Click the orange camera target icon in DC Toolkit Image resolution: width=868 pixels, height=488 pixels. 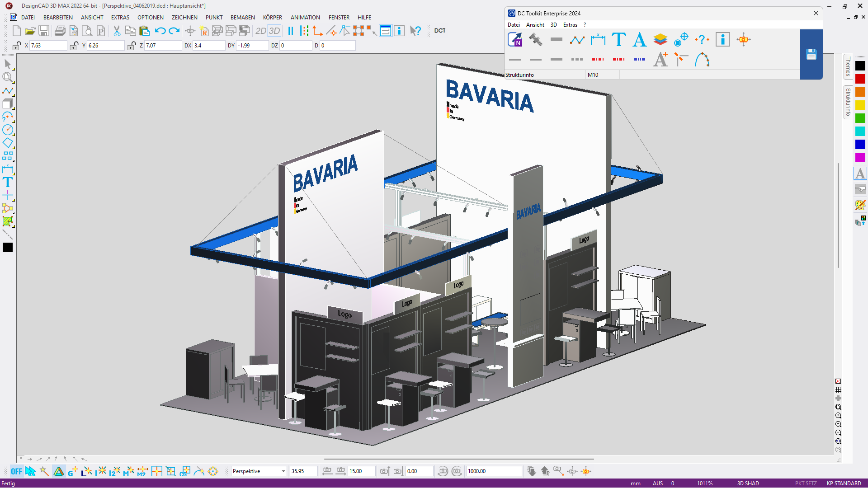(x=744, y=40)
